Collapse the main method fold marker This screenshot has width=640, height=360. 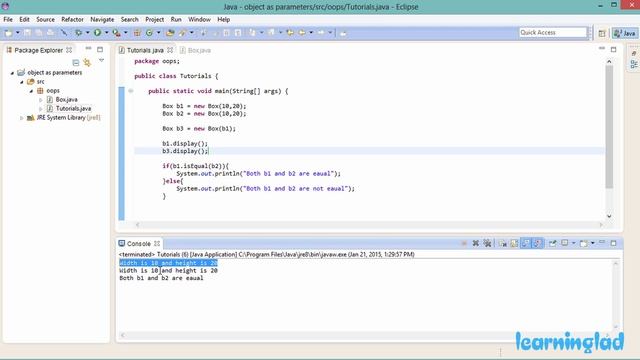131,91
